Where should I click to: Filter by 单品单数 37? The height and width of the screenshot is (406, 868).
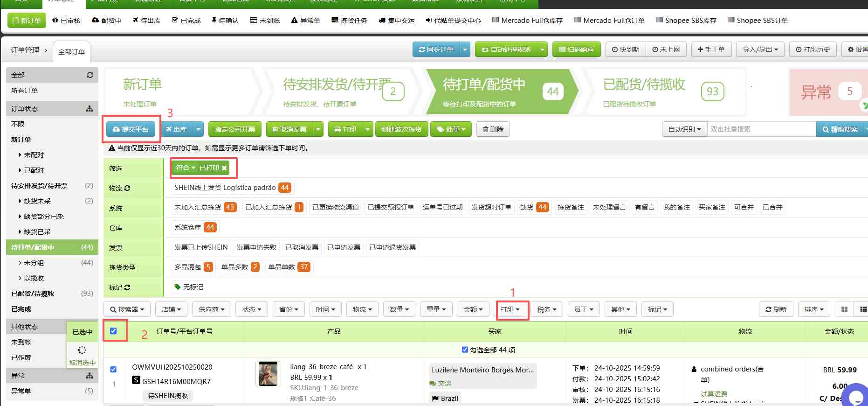pos(289,267)
